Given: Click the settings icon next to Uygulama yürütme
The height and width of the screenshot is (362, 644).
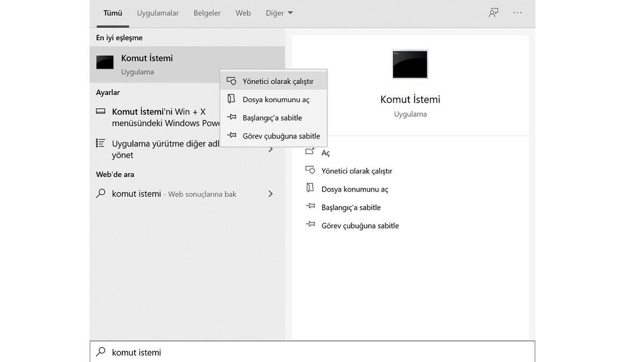Looking at the screenshot, I should pos(100,143).
